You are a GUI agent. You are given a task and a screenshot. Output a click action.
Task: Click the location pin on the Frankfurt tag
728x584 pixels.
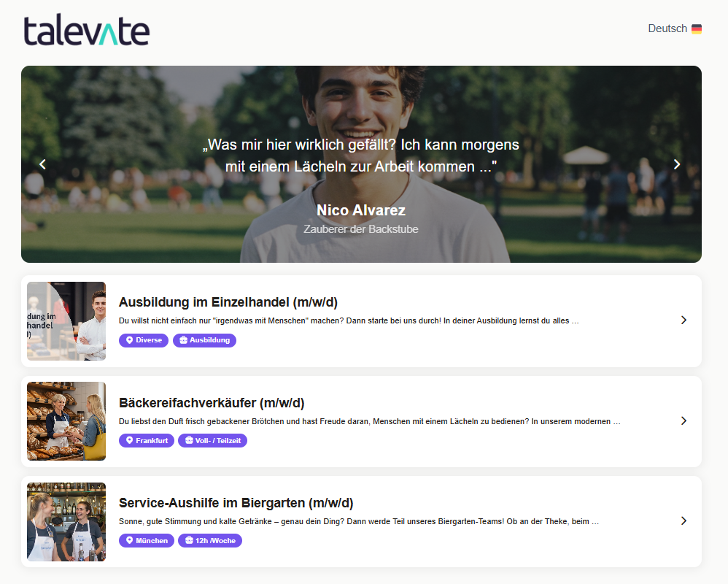pos(130,440)
